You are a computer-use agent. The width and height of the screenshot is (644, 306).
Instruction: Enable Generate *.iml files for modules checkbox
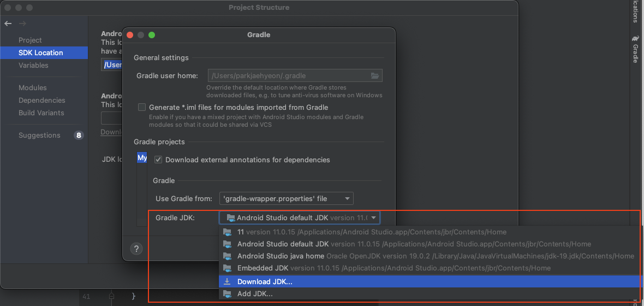click(142, 107)
